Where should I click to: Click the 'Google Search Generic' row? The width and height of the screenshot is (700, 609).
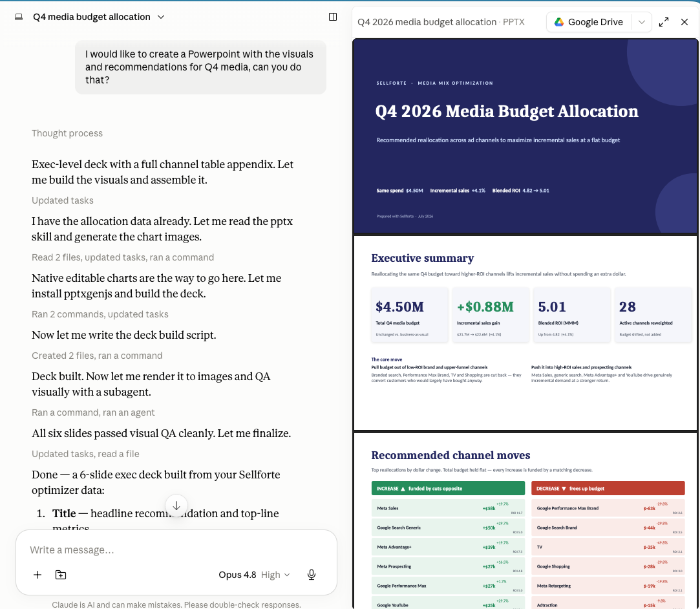click(x=448, y=528)
